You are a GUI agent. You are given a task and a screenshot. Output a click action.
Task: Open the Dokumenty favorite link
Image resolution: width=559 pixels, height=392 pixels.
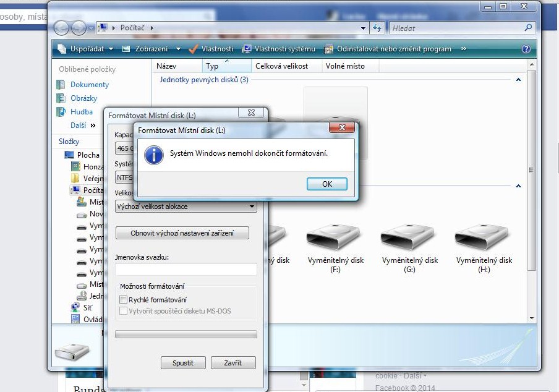coord(89,85)
